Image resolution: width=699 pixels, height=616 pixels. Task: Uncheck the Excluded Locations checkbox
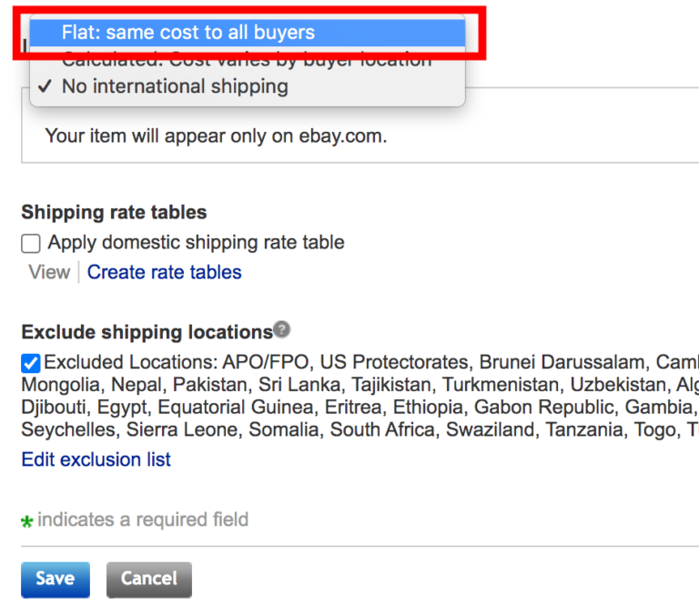point(31,363)
